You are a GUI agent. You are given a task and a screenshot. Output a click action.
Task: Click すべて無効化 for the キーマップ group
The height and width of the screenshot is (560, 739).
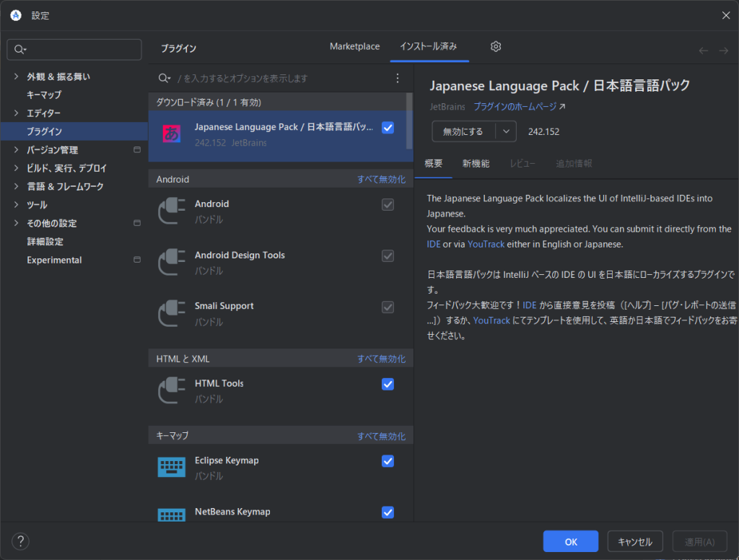pos(381,436)
